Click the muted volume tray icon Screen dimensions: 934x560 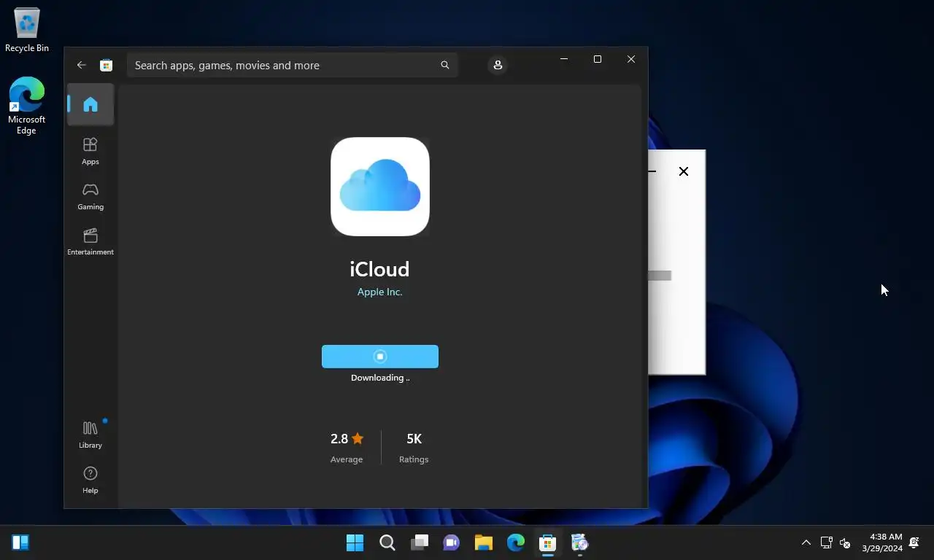pos(845,542)
